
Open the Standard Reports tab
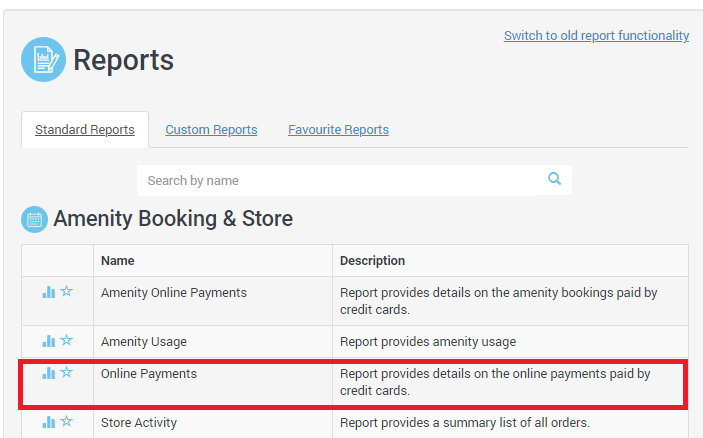point(85,130)
